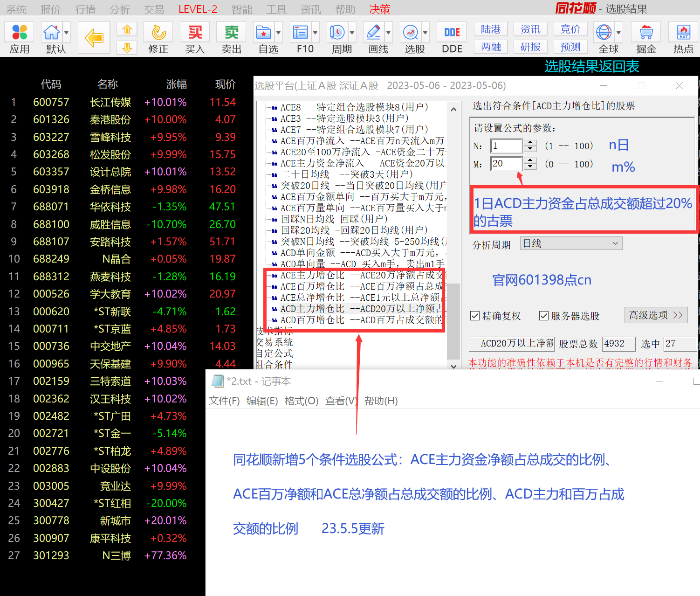The width and height of the screenshot is (700, 596).
Task: Click the 买入 buy icon
Action: 195,38
